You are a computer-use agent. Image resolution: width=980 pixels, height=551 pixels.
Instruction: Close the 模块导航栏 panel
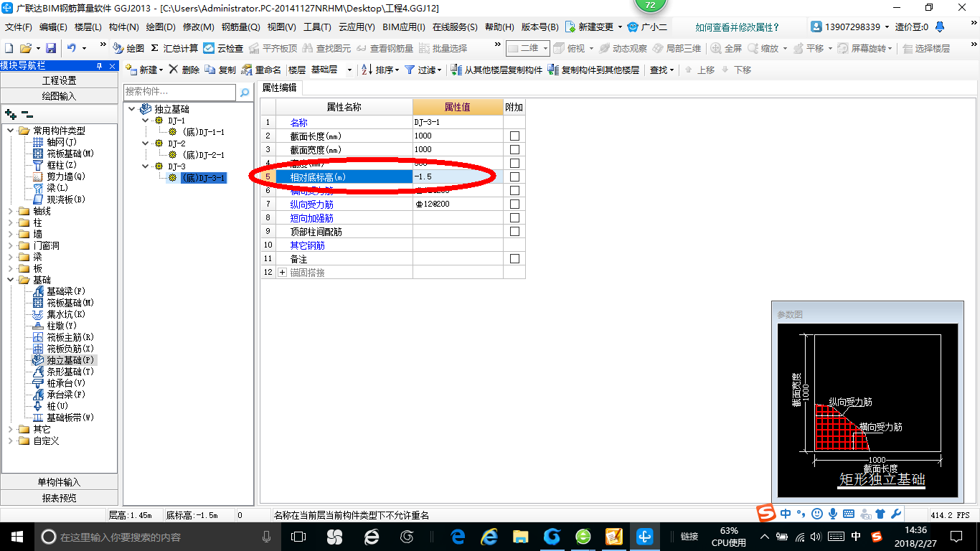click(x=113, y=65)
